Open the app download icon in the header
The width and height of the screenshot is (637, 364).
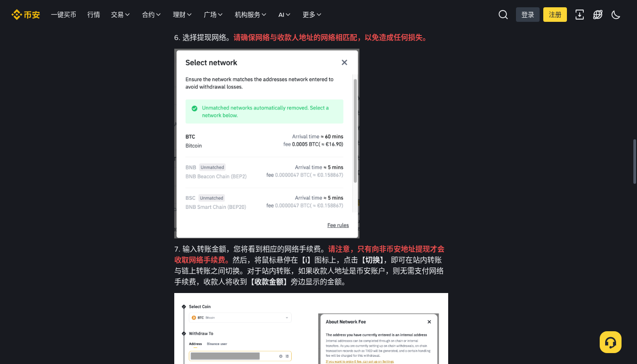click(x=580, y=15)
